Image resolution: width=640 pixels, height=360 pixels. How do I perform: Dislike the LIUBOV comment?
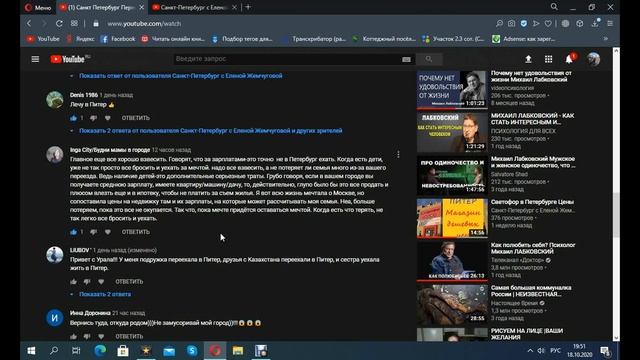[x=87, y=282]
